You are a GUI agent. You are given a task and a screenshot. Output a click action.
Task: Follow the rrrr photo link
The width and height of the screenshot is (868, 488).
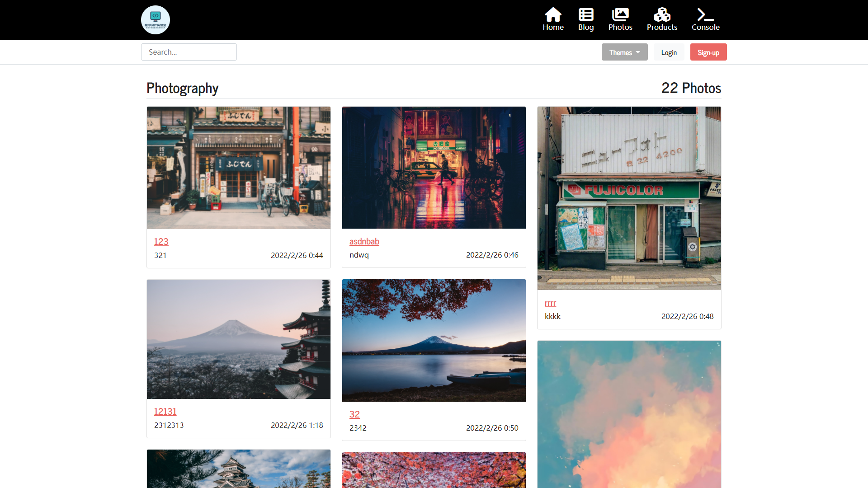coord(550,303)
